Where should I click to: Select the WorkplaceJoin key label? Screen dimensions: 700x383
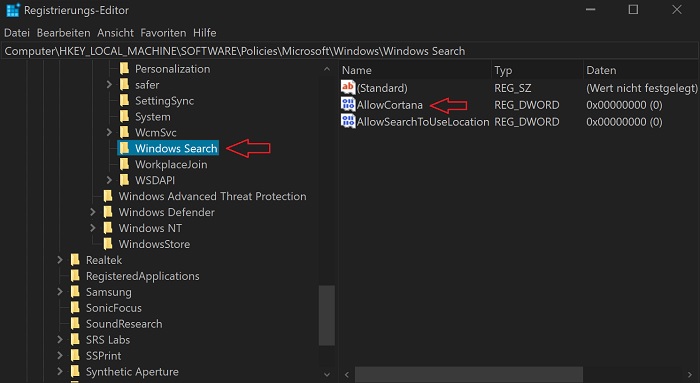(x=171, y=164)
